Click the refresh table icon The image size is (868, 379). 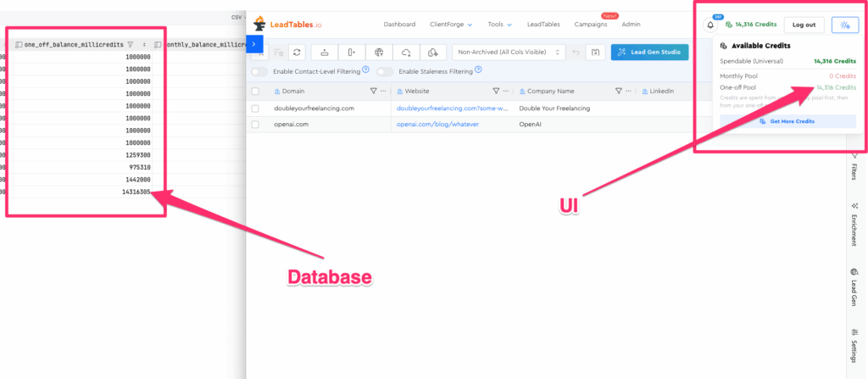[297, 53]
